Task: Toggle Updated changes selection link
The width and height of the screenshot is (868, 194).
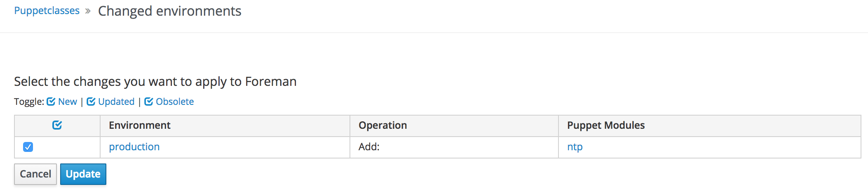Action: tap(116, 102)
